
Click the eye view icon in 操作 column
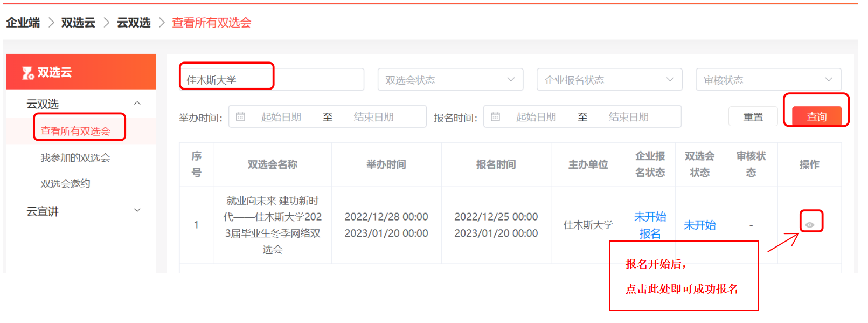pyautogui.click(x=809, y=225)
